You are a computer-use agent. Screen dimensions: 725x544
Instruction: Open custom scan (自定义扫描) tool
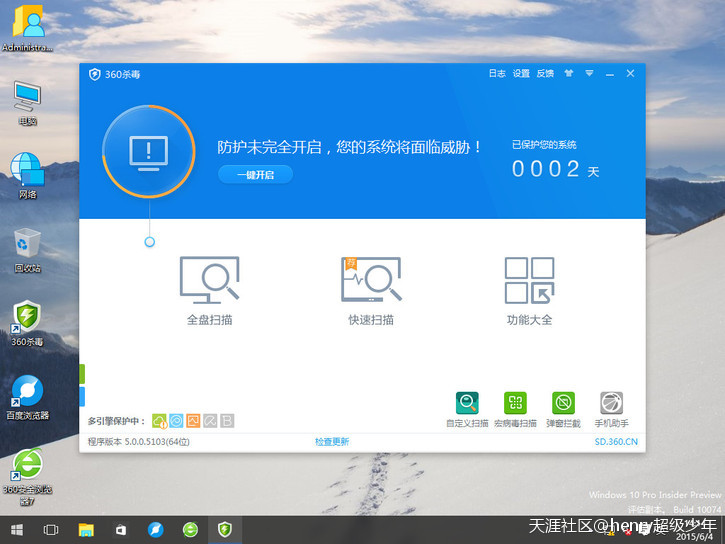click(x=467, y=410)
